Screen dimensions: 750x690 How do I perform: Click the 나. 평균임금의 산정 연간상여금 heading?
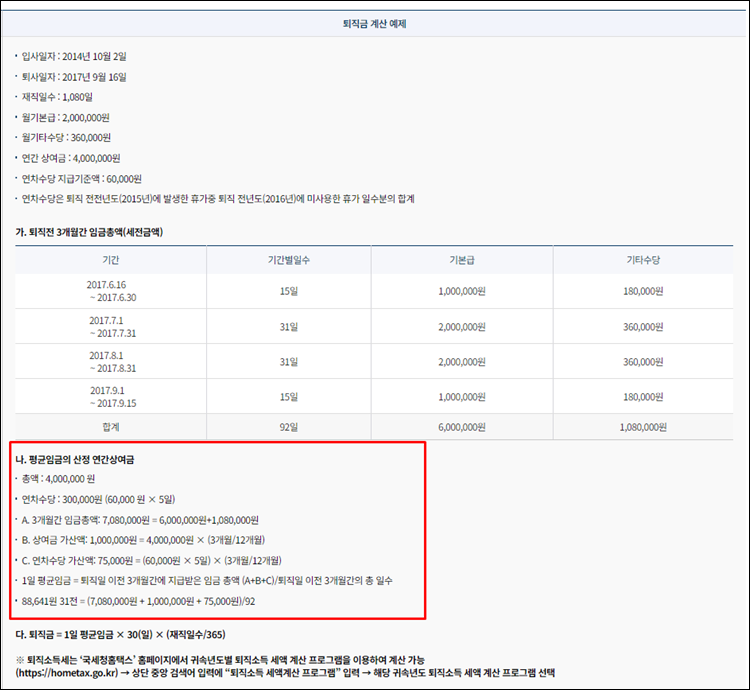75,460
